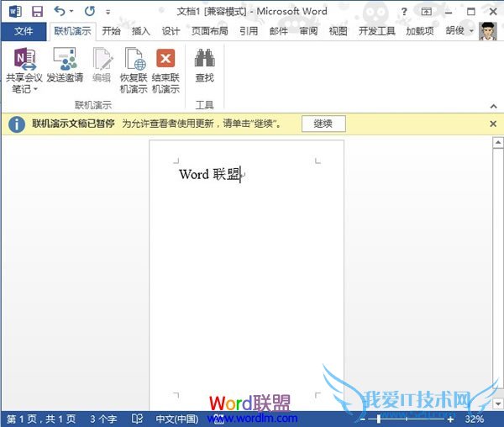Click the 中文(中国) language indicator

176,419
